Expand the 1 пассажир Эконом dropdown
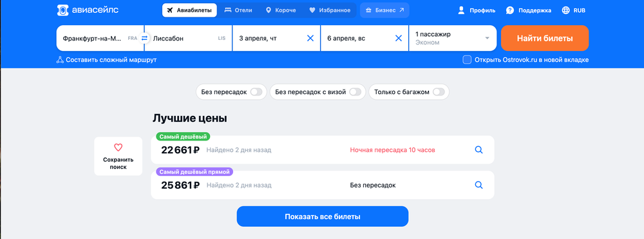Screen dimensions: 644x239 coord(452,38)
